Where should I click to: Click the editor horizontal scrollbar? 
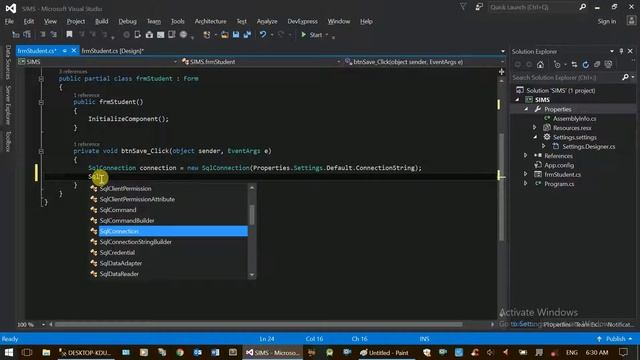pyautogui.click(x=258, y=324)
